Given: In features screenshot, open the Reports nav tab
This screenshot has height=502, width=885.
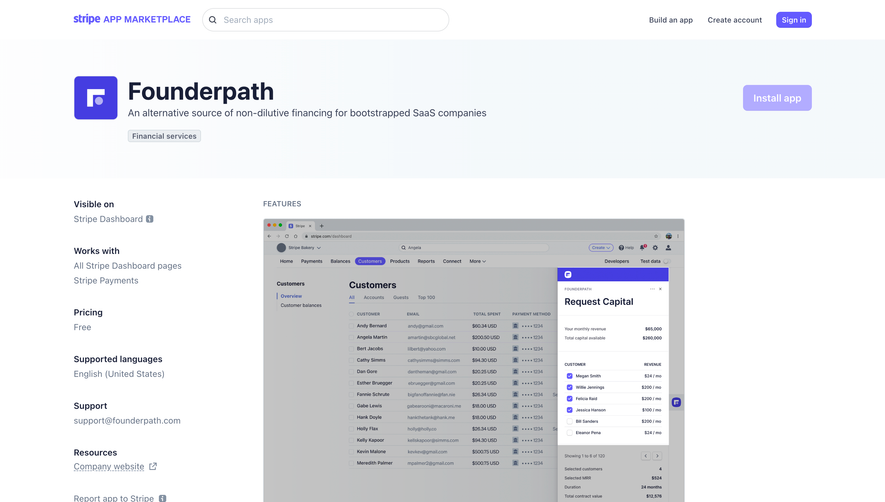Looking at the screenshot, I should [426, 261].
